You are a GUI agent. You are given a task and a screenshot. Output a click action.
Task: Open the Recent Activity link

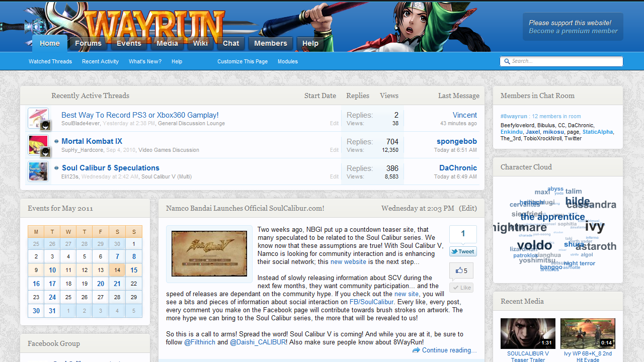pyautogui.click(x=100, y=61)
